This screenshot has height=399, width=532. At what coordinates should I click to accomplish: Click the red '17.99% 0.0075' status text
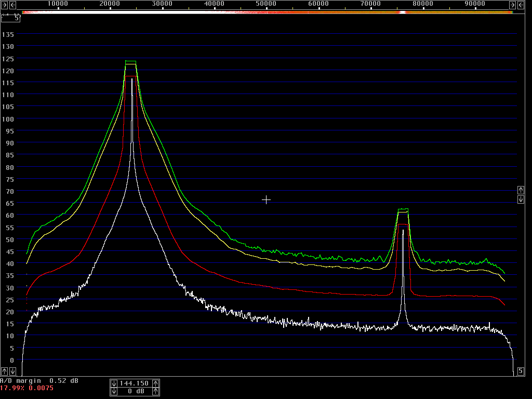click(27, 388)
